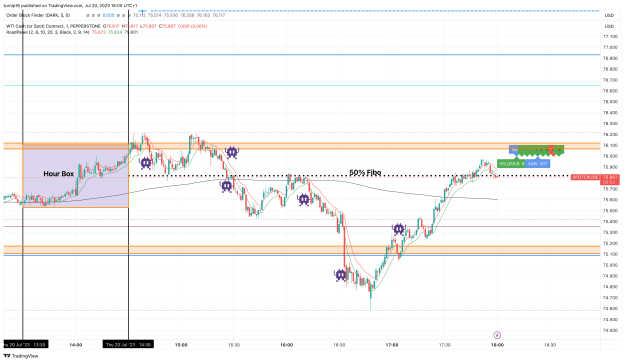This screenshot has width=625, height=362.
Task: Click the 16:00 time axis label
Action: 287,345
